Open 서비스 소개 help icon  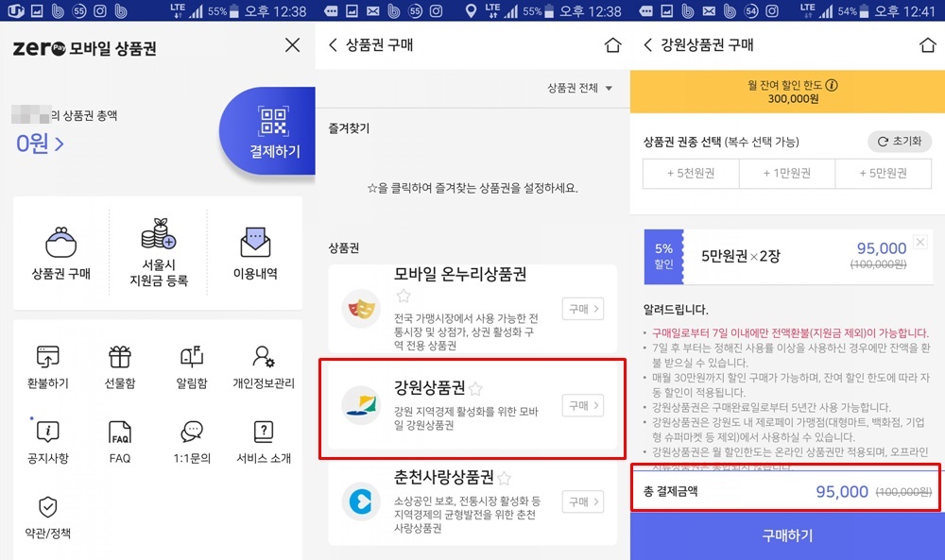click(x=264, y=432)
